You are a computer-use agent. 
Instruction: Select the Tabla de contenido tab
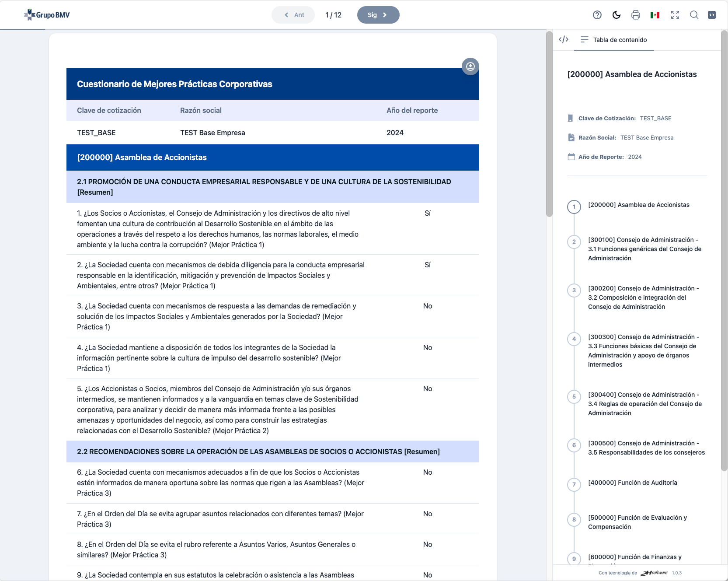[x=613, y=39]
